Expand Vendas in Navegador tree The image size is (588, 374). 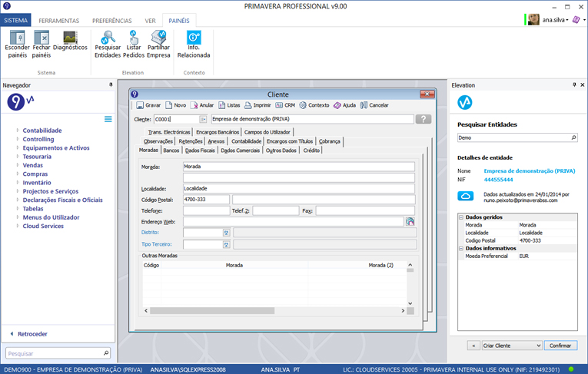pyautogui.click(x=17, y=165)
